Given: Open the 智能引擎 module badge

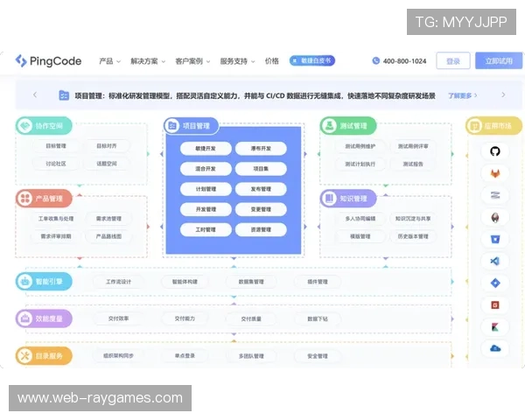Looking at the screenshot, I should (x=44, y=282).
